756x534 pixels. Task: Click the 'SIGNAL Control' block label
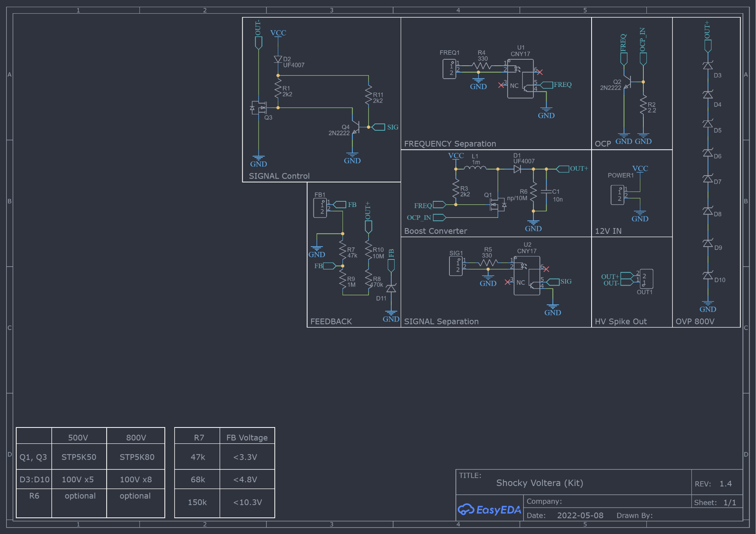tap(279, 176)
